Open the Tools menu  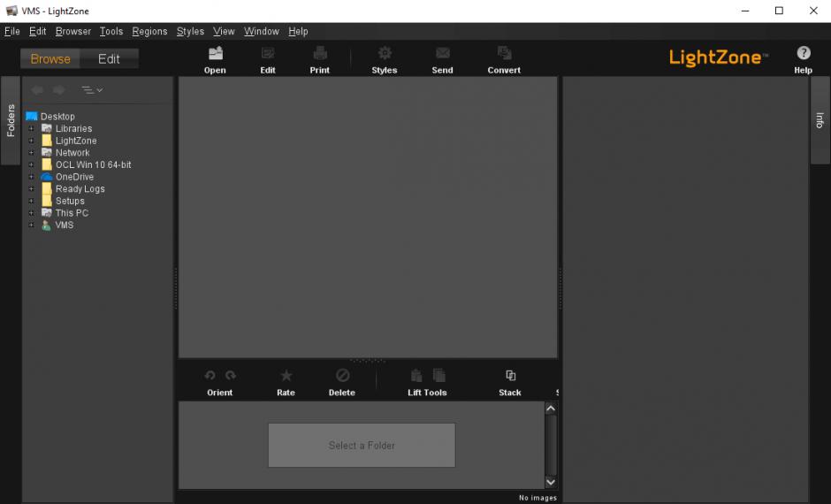(x=111, y=31)
